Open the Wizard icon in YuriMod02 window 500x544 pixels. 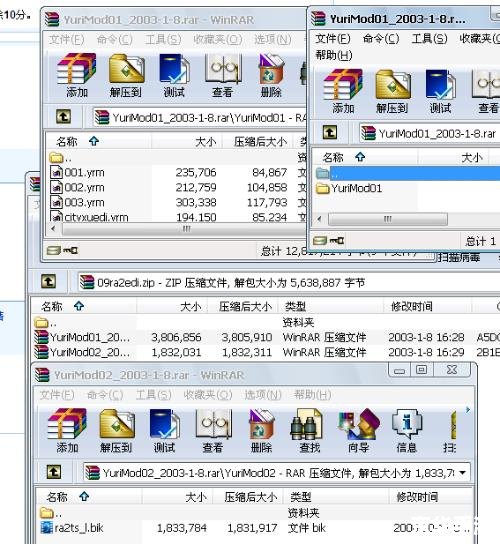358,431
